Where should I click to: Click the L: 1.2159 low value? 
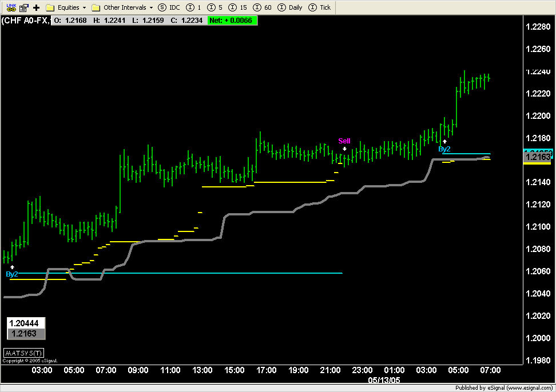tap(148, 21)
